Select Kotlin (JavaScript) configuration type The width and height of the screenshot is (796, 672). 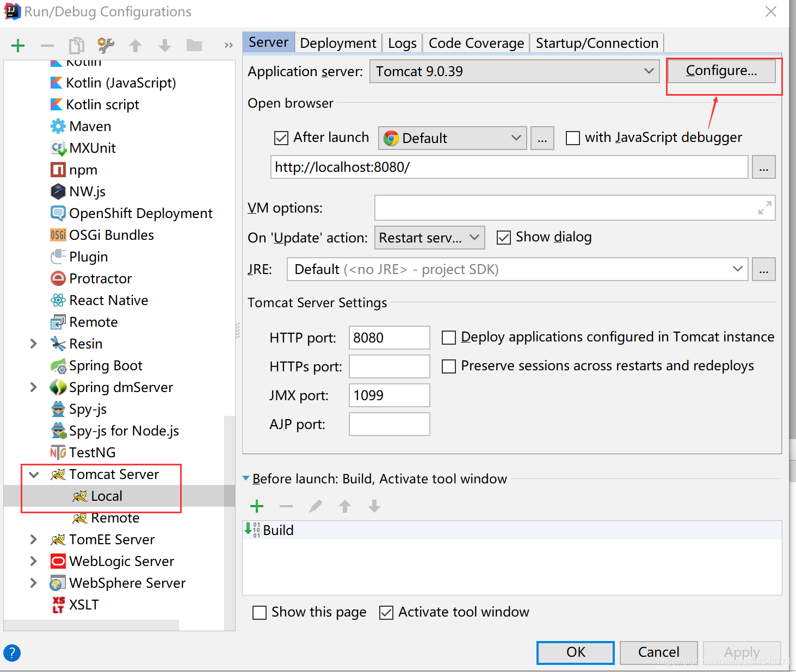[113, 83]
